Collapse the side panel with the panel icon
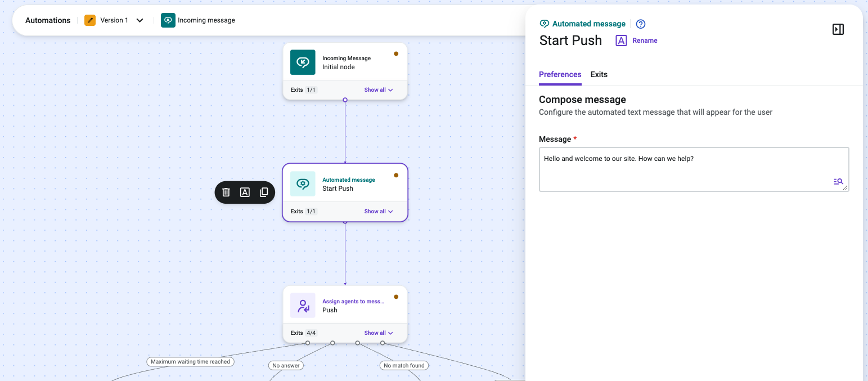This screenshot has width=868, height=381. pyautogui.click(x=838, y=29)
